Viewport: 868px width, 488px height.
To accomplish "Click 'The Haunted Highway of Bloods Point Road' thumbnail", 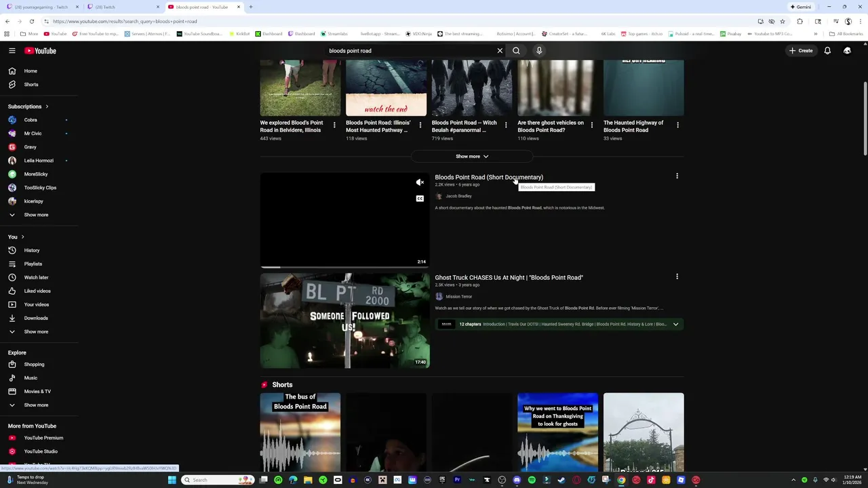I will coord(644,88).
